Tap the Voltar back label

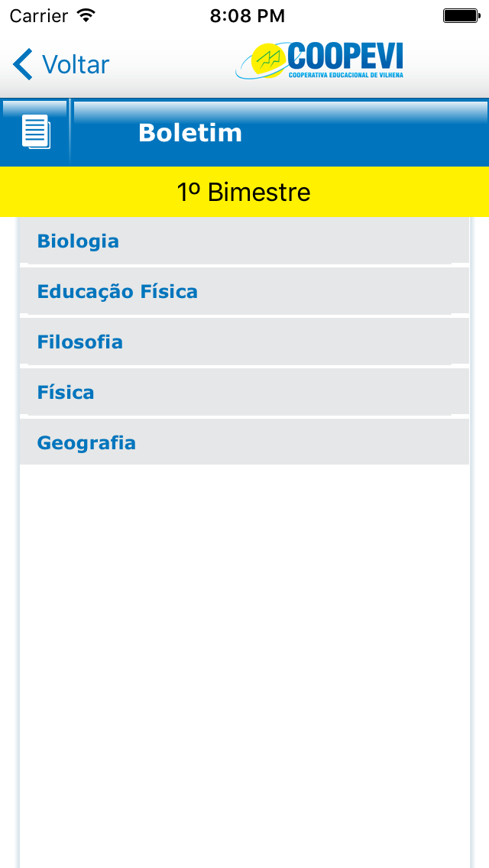click(76, 65)
